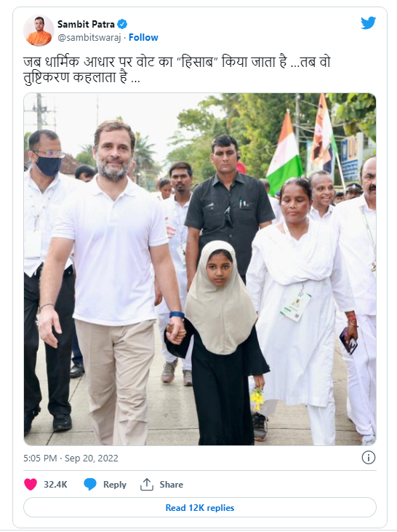View the 32.4K likes count
397x532 pixels.
pyautogui.click(x=55, y=485)
